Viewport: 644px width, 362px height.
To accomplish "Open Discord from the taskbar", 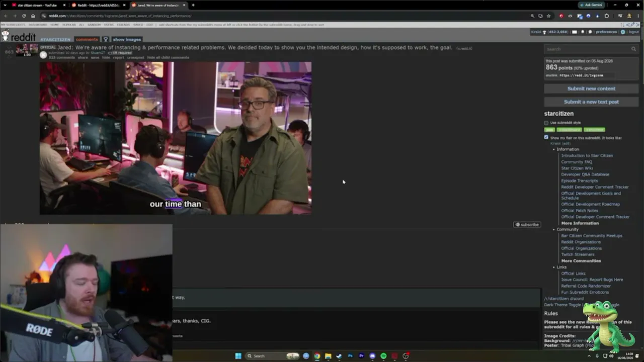I will click(372, 356).
